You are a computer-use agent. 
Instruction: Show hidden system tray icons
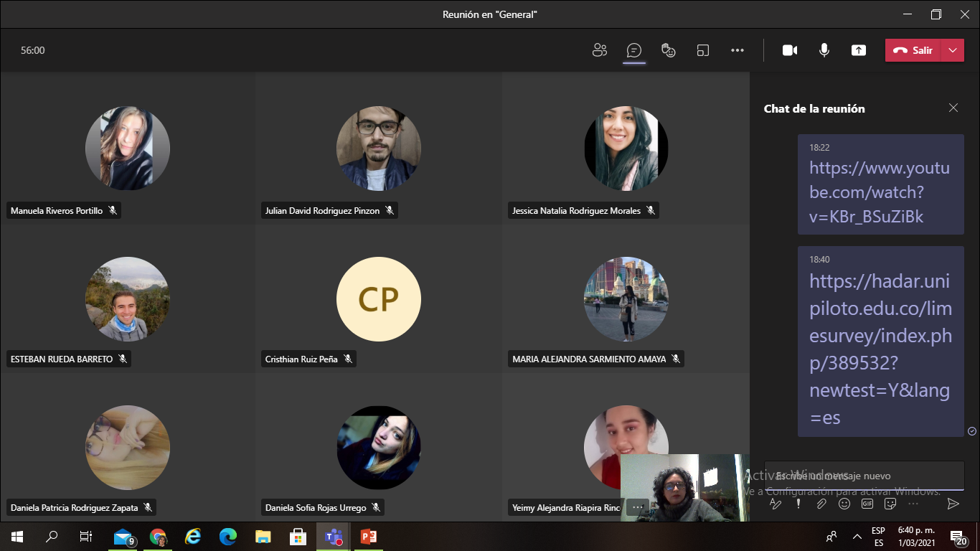pos(857,537)
